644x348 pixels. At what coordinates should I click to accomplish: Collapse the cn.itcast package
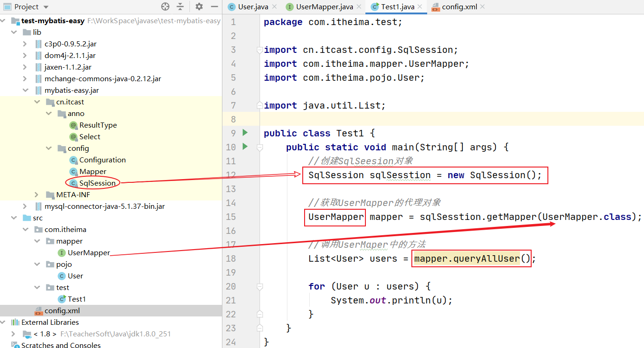pos(37,102)
